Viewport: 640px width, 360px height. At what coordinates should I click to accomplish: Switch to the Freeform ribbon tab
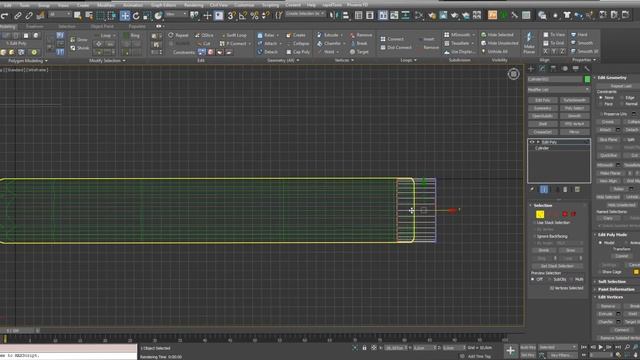[x=35, y=27]
